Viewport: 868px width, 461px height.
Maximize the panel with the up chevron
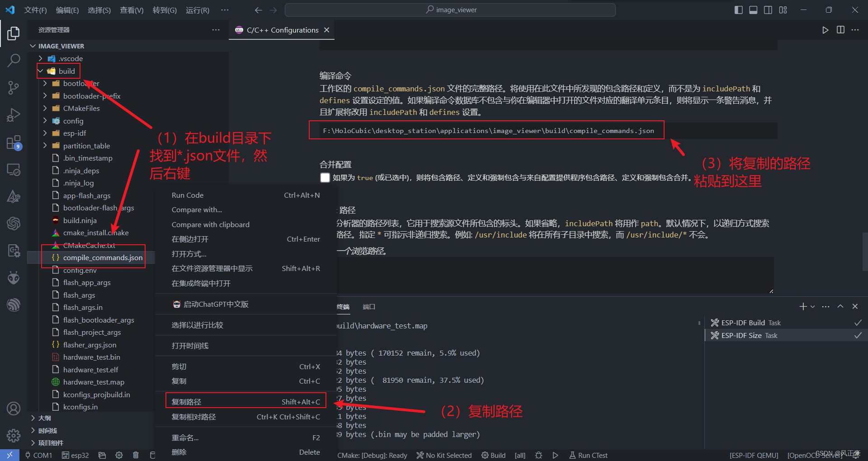click(x=840, y=306)
